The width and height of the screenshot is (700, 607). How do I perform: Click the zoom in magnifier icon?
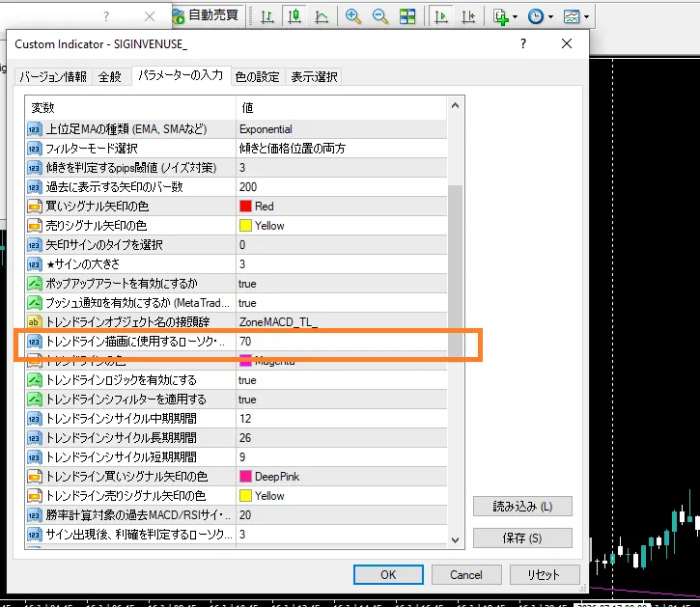point(352,16)
